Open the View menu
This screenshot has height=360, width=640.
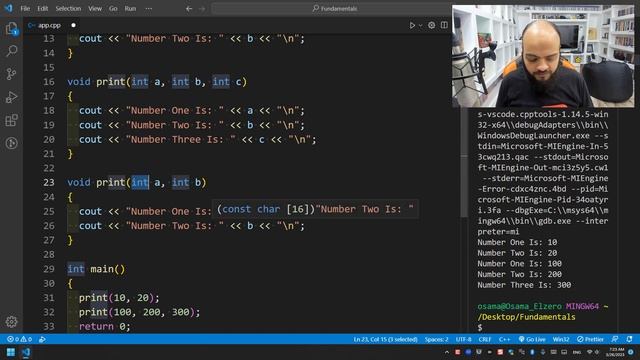click(95, 8)
